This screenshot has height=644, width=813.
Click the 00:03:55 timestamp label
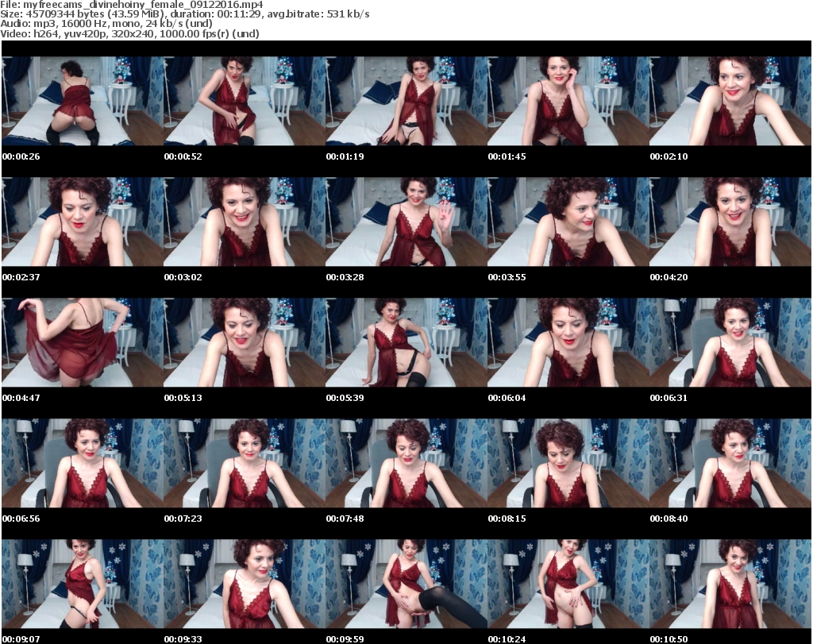[508, 277]
